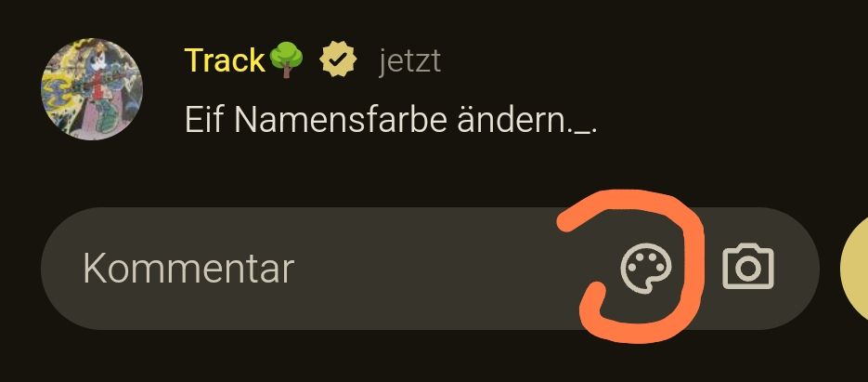868x382 pixels.
Task: Click the verified badge next to Track
Action: click(x=338, y=61)
